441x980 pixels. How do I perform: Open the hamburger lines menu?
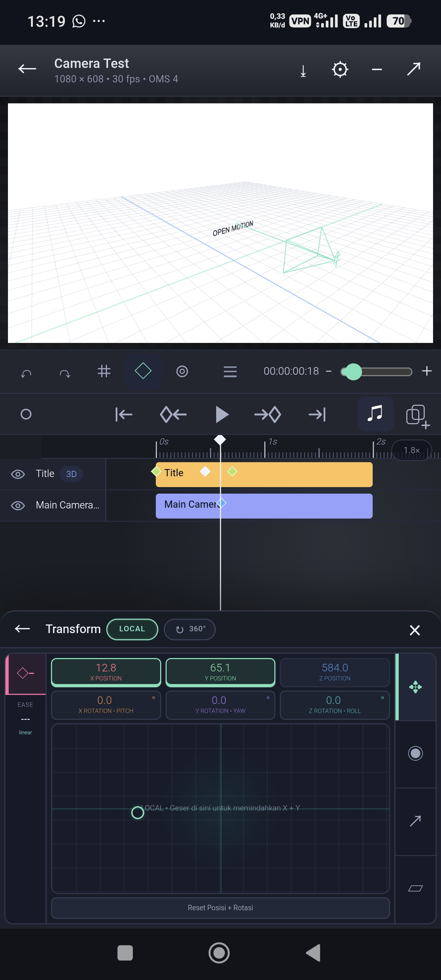(230, 372)
